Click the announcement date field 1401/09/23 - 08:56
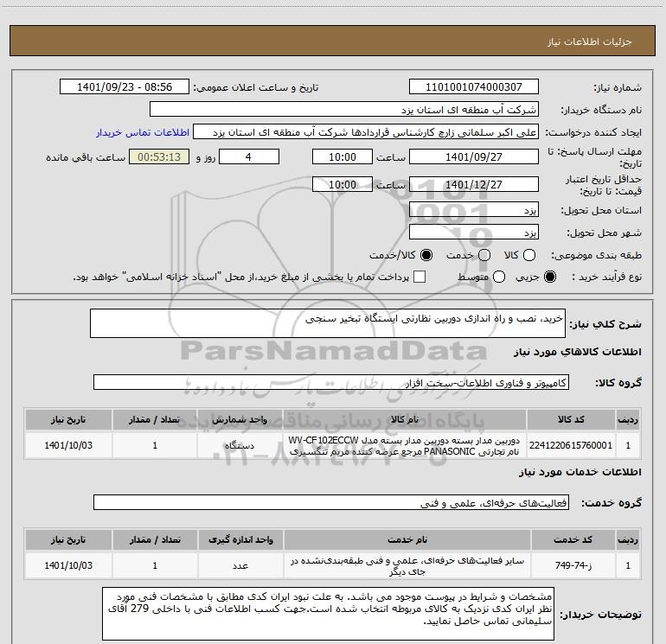 [125, 87]
